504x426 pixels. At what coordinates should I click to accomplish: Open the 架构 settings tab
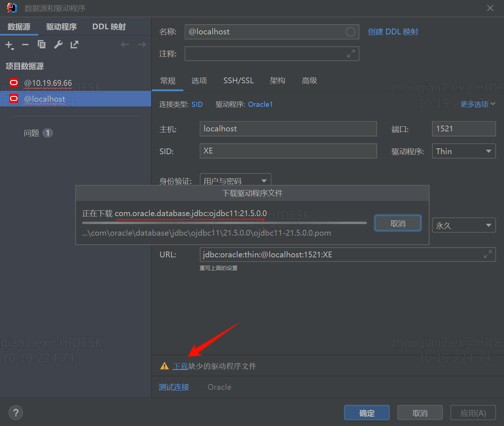(x=278, y=81)
